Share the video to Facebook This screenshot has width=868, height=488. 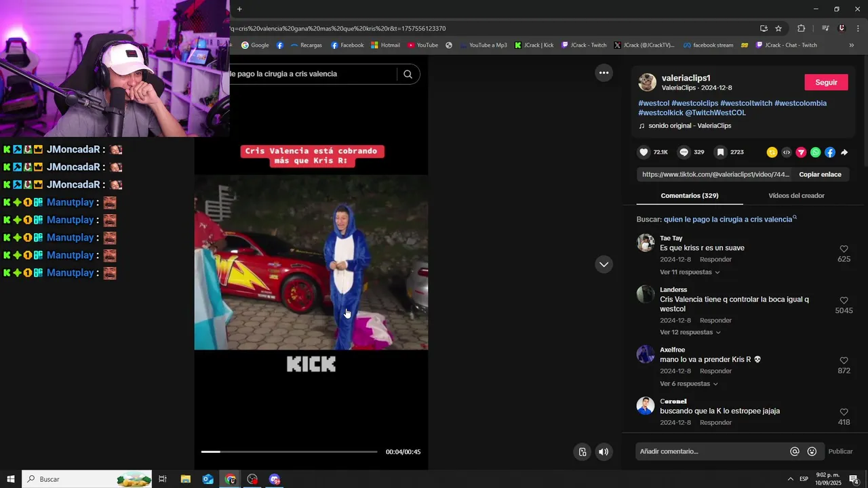pyautogui.click(x=830, y=152)
